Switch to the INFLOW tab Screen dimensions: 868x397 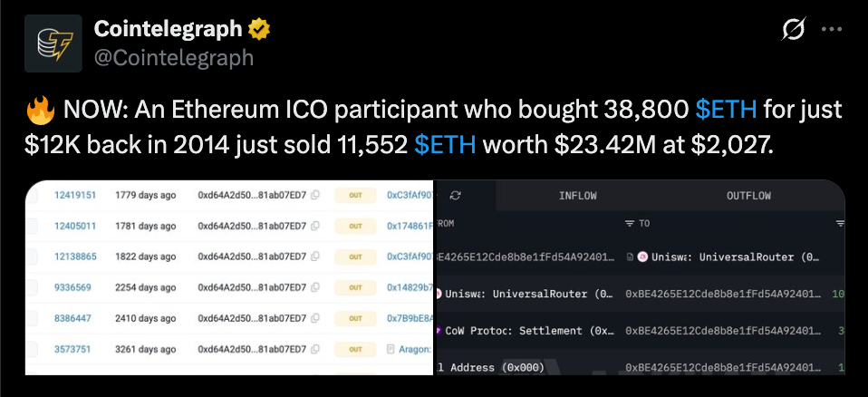pyautogui.click(x=578, y=195)
